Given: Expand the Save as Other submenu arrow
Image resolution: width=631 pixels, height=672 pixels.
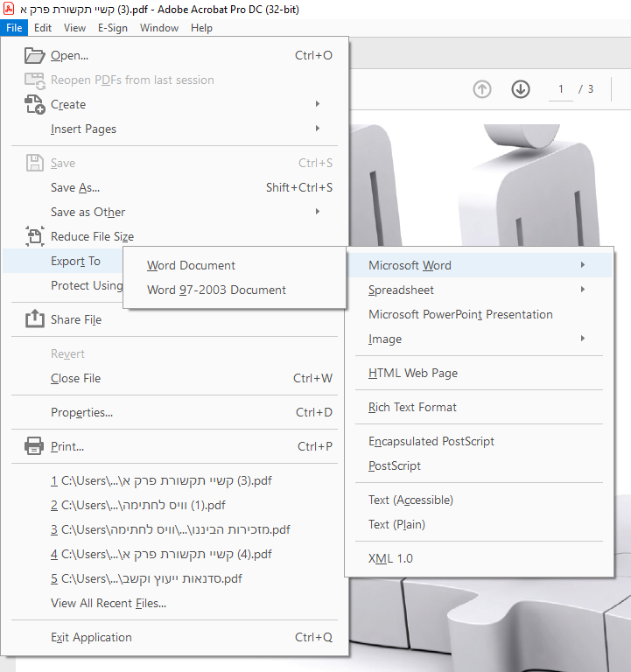Looking at the screenshot, I should tap(318, 211).
